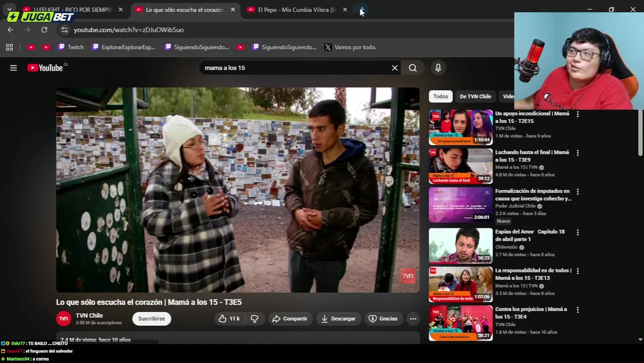Open options for Luchando hasta el final video
This screenshot has height=363, width=644.
click(577, 153)
